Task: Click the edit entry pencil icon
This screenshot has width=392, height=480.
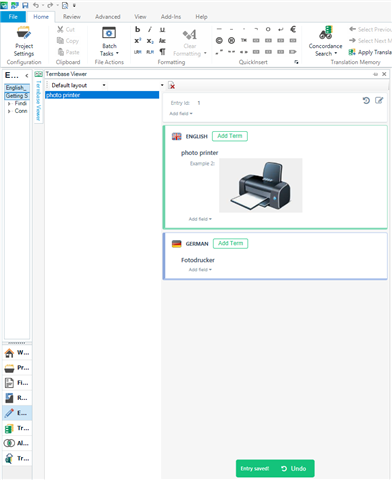Action: click(379, 100)
